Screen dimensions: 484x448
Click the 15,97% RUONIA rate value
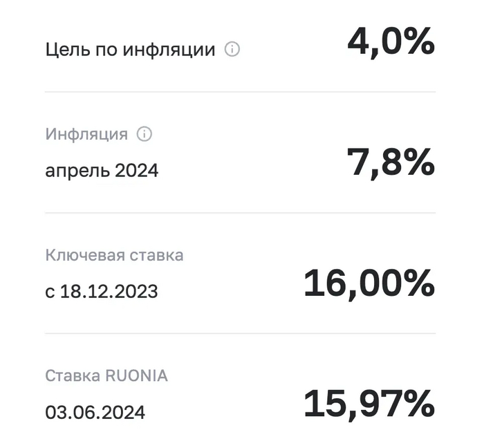pos(369,405)
